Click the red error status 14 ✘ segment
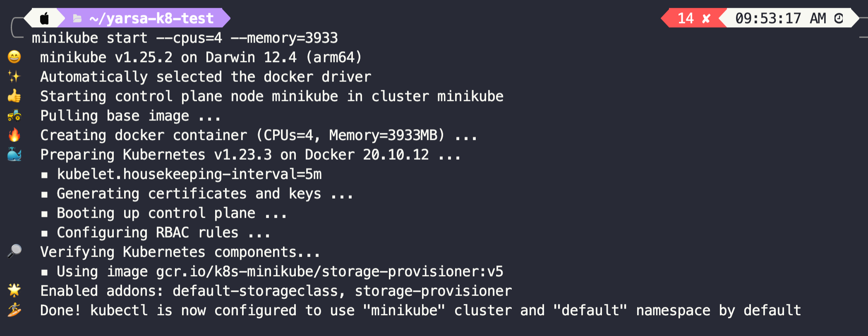Screen dimensions: 868x336 pos(694,18)
